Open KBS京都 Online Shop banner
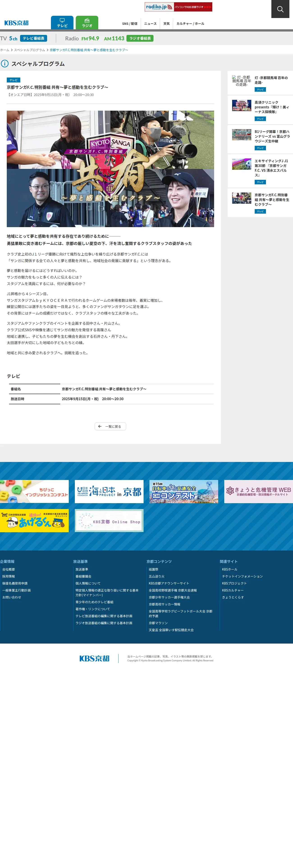Viewport: 293px width, 868px height. tap(109, 521)
